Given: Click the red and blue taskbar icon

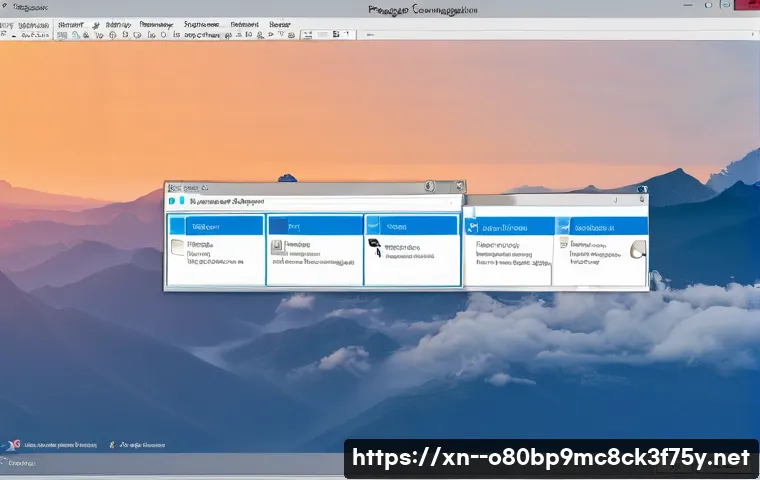Looking at the screenshot, I should click(12, 443).
